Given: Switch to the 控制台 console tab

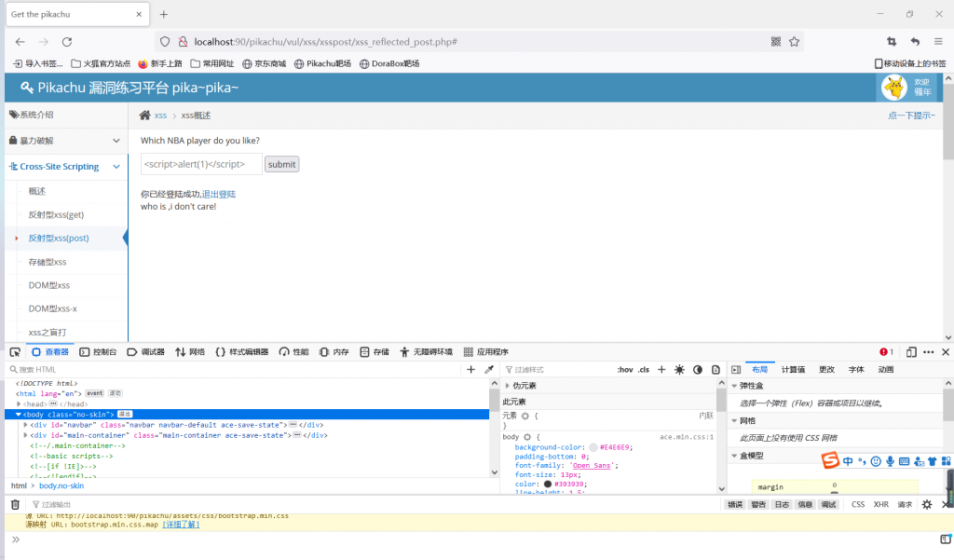Looking at the screenshot, I should (99, 352).
